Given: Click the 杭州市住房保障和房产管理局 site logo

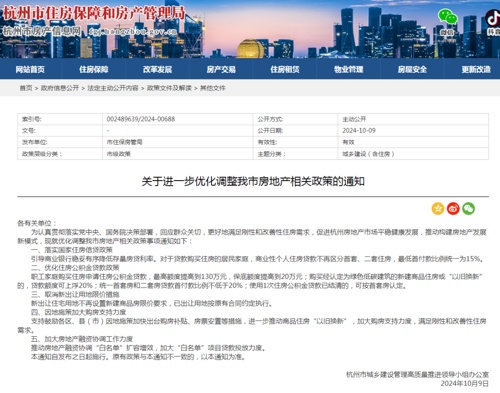Looking at the screenshot, I should tap(94, 13).
